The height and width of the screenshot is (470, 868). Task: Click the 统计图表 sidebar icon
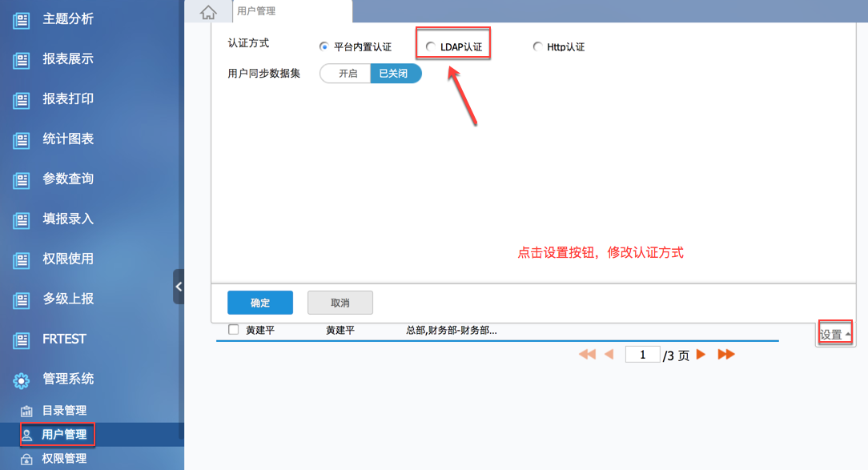coord(21,140)
